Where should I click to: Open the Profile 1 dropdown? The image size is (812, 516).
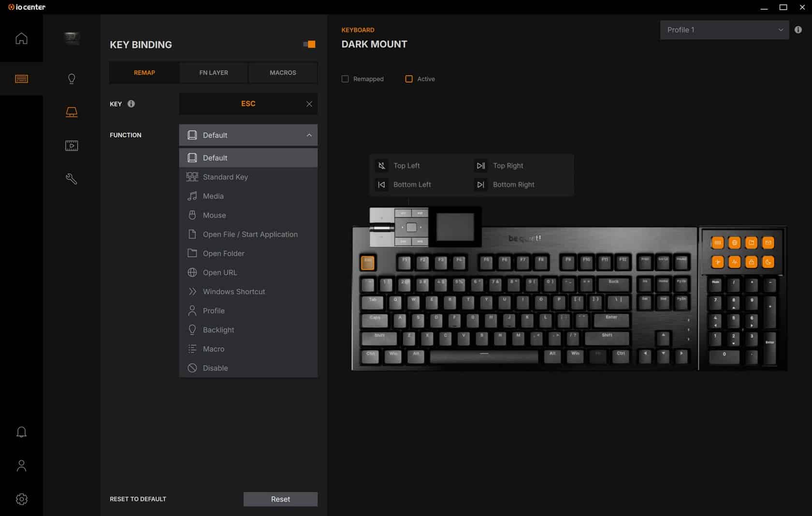[724, 30]
